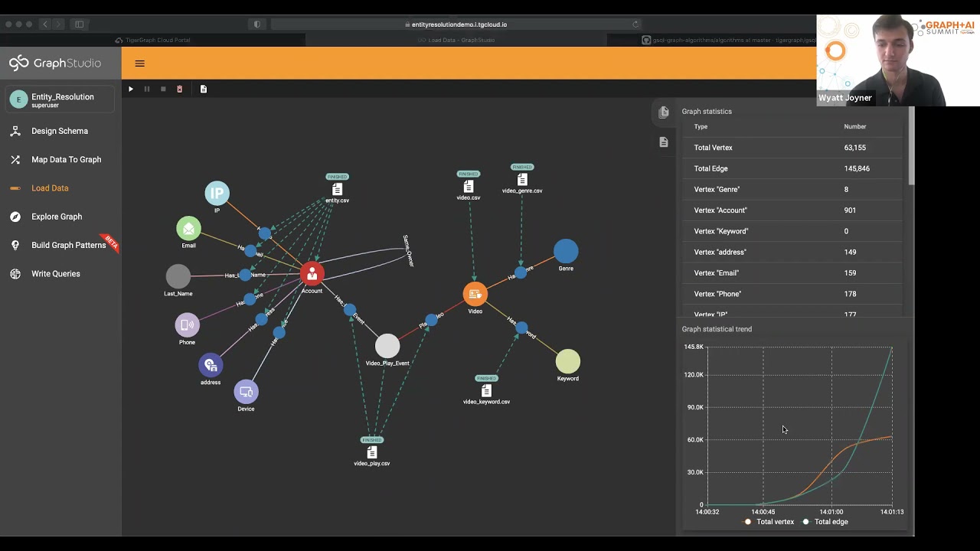The height and width of the screenshot is (551, 980).
Task: Select the Last_Name vertex node
Action: pyautogui.click(x=178, y=276)
